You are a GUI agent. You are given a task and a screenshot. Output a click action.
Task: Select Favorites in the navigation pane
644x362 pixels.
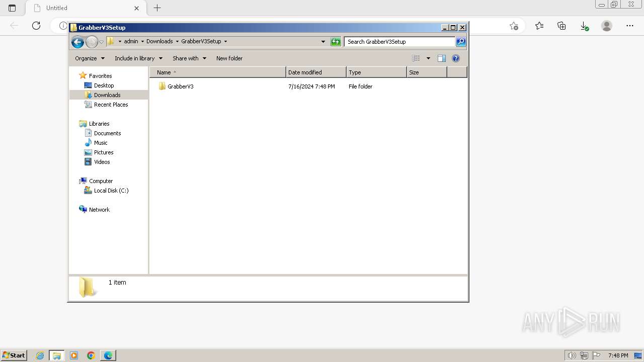pos(96,76)
